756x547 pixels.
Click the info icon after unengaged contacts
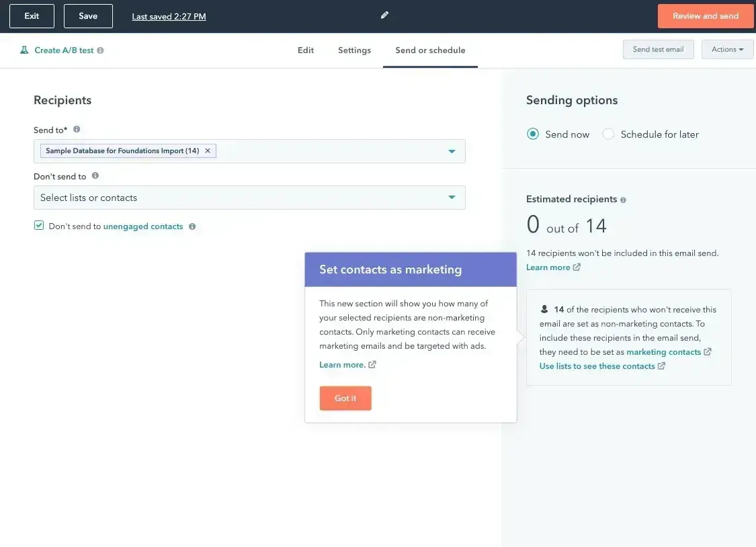pyautogui.click(x=192, y=226)
